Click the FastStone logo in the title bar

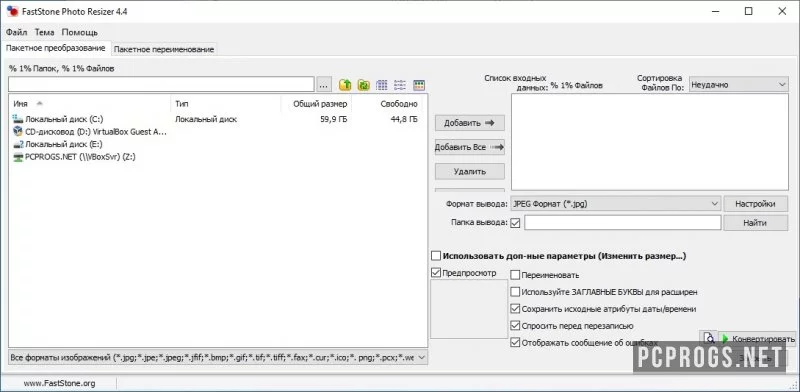point(12,11)
